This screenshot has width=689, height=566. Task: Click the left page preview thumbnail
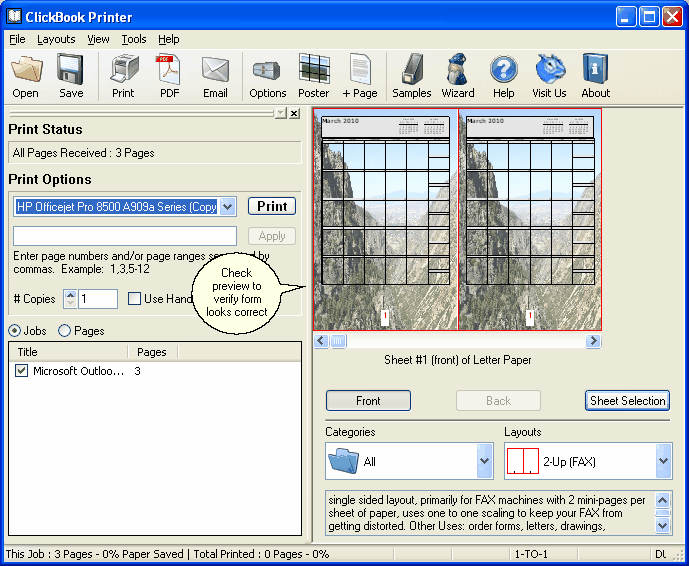(x=385, y=219)
